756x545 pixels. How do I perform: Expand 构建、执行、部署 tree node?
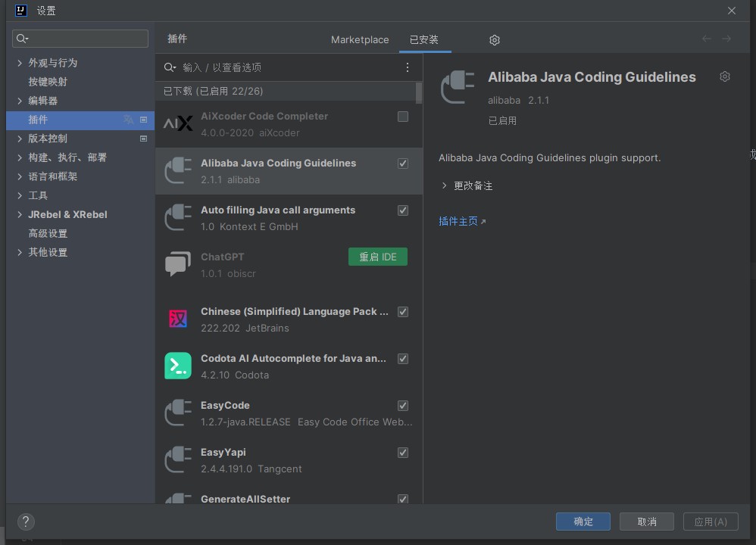(19, 157)
